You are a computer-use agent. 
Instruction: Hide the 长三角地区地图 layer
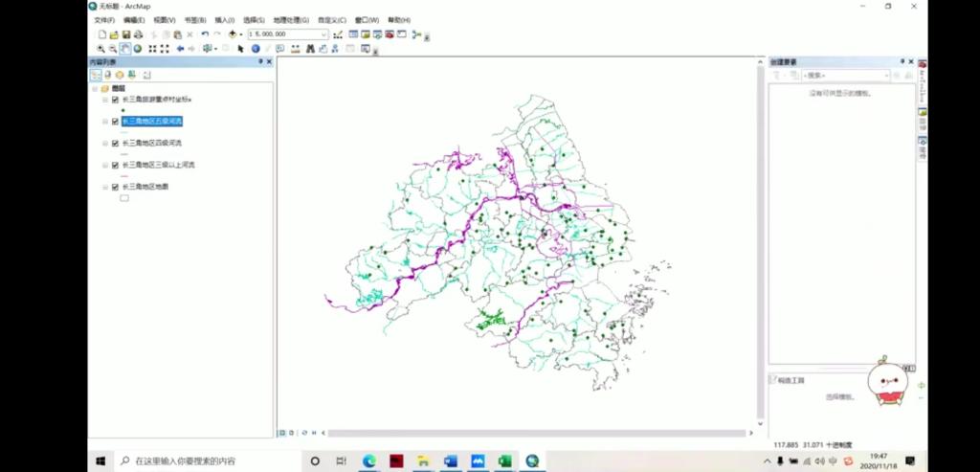click(115, 187)
